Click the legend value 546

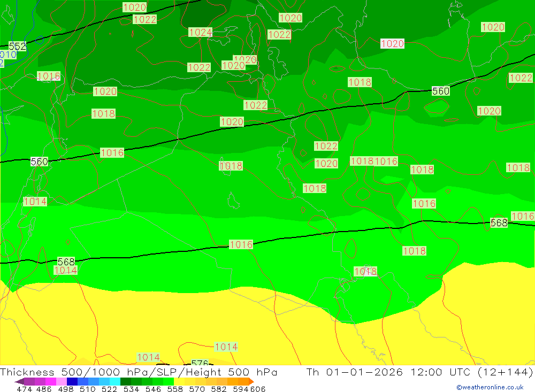point(153,389)
